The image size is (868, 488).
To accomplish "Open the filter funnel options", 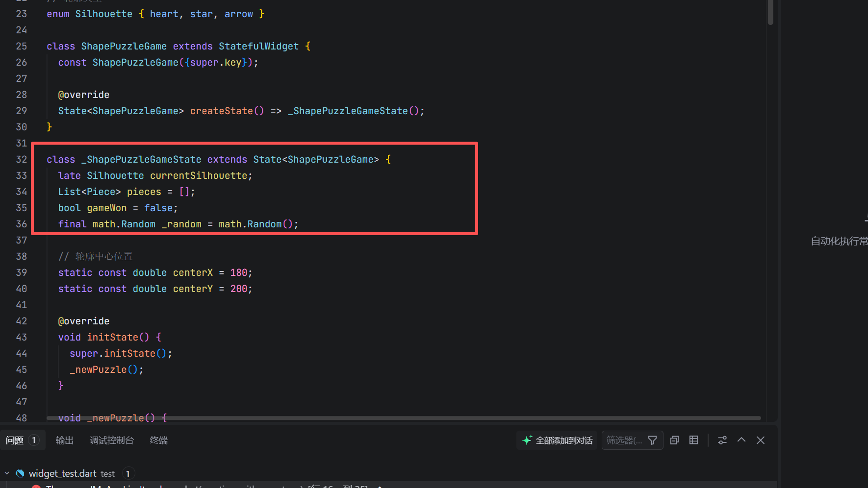I will pyautogui.click(x=653, y=440).
